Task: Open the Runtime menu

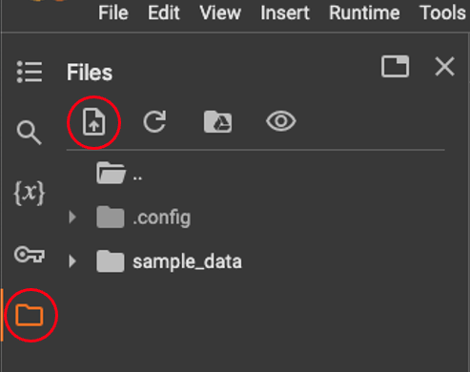Action: pyautogui.click(x=364, y=13)
